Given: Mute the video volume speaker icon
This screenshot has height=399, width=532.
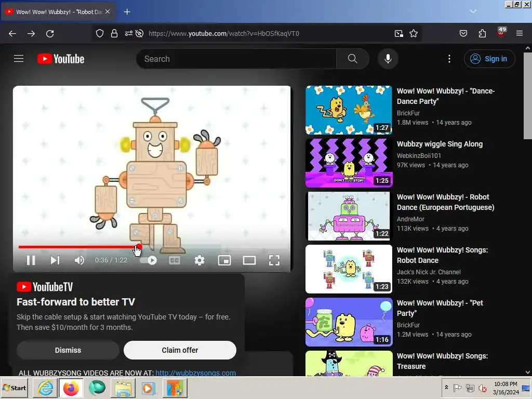Looking at the screenshot, I should coord(79,260).
